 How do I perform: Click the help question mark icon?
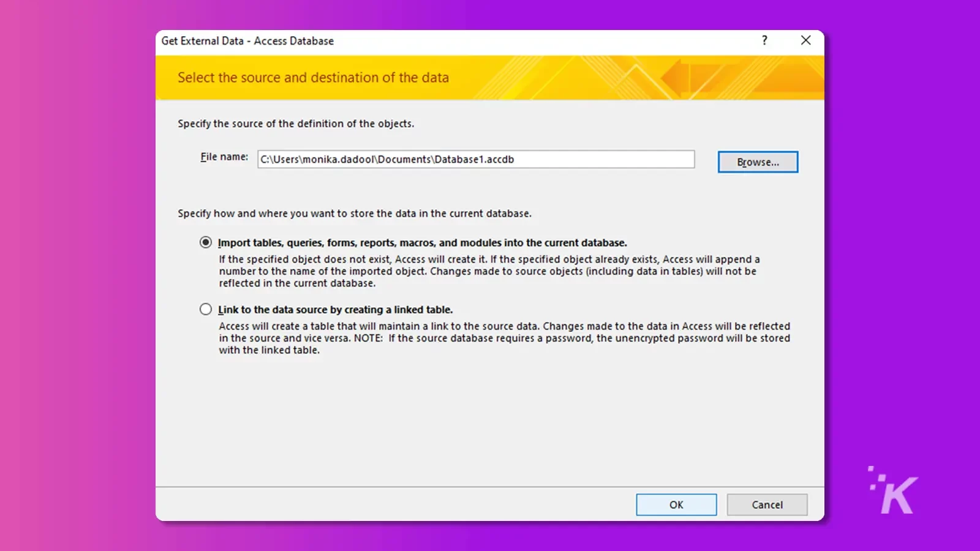point(764,40)
